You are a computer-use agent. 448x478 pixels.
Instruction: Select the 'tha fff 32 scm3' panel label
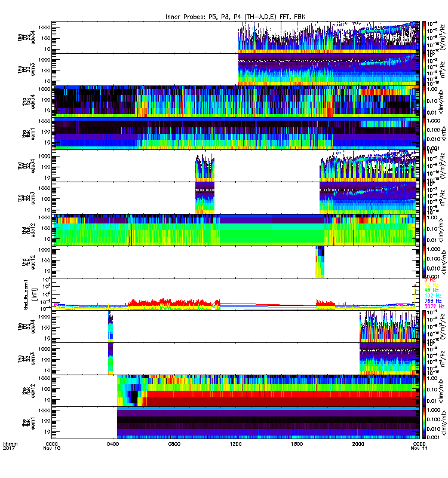[26, 69]
